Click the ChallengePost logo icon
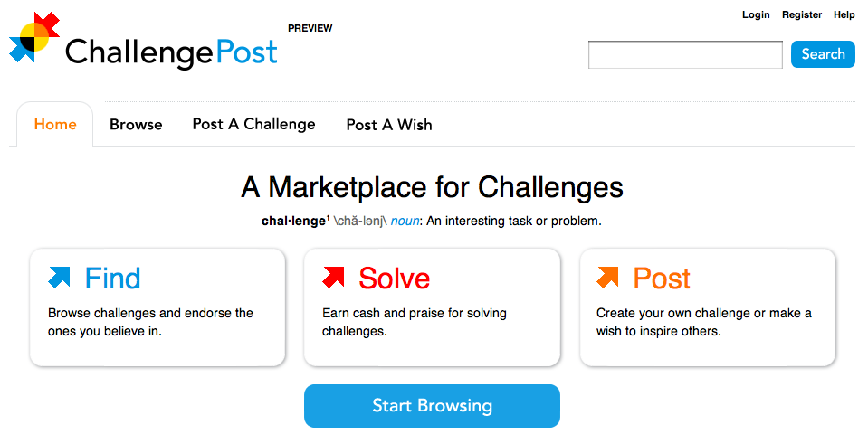 [x=34, y=37]
